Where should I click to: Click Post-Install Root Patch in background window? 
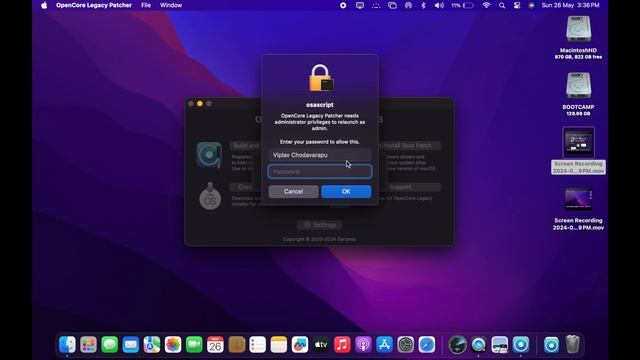[x=410, y=146]
